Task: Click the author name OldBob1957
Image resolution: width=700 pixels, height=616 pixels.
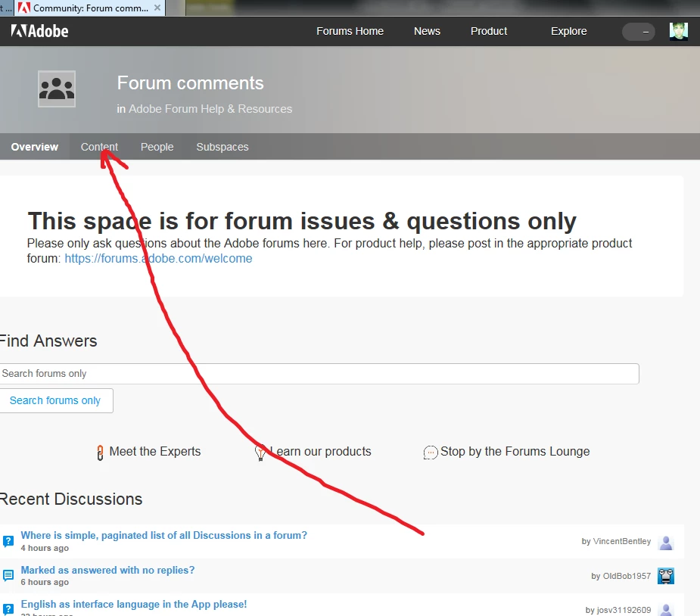Action: click(x=627, y=577)
